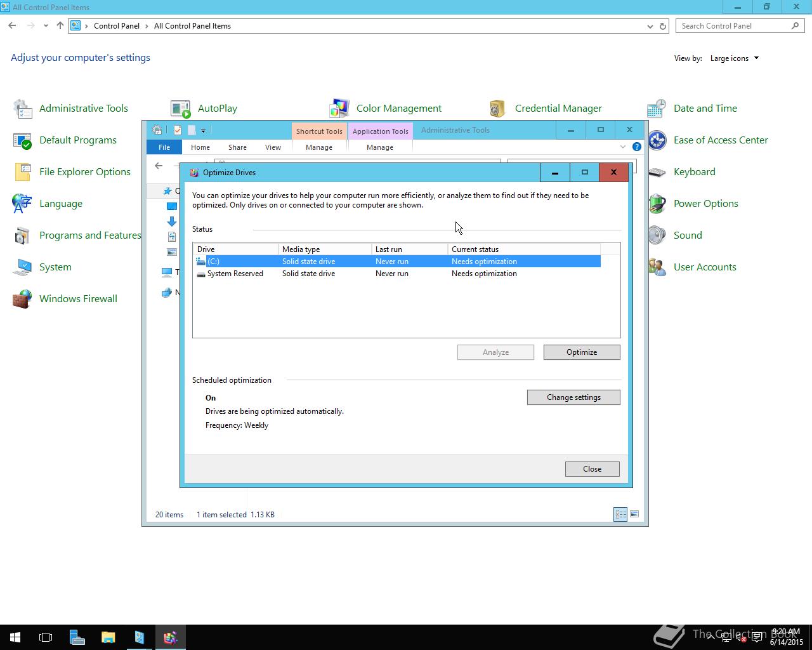Select the Downloads icon in Administrative Tools navigation pane
The height and width of the screenshot is (650, 812).
point(171,222)
